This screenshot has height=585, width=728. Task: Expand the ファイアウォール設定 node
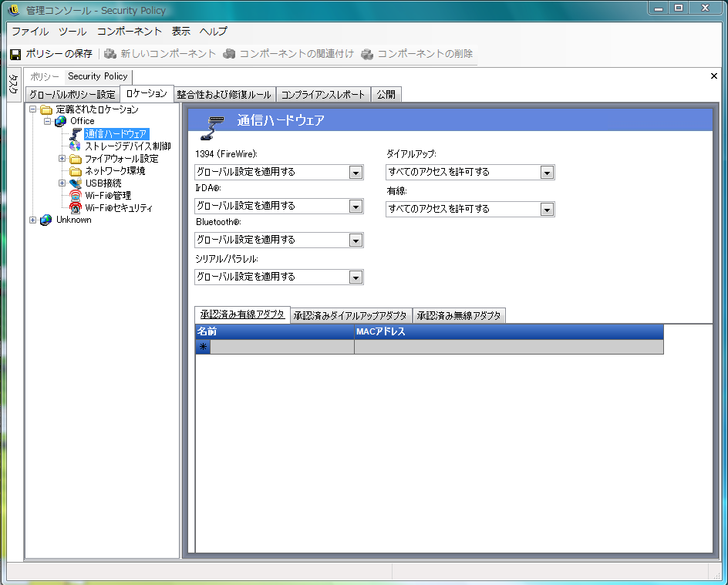point(62,159)
